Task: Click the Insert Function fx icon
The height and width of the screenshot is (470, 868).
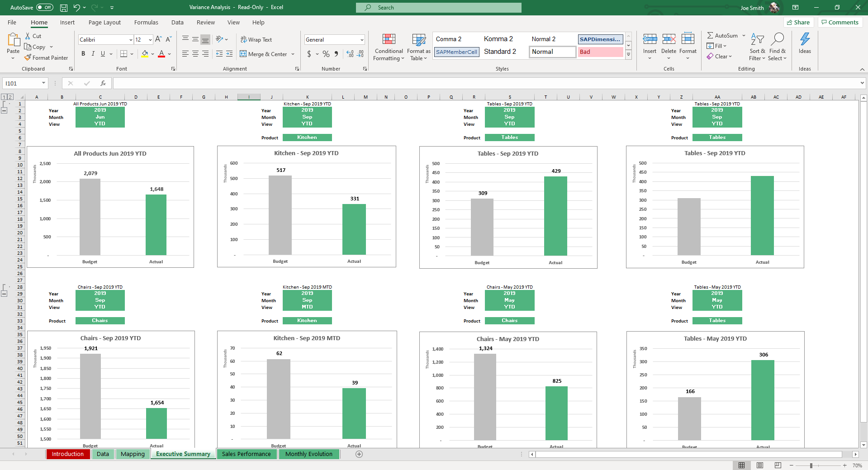Action: coord(103,83)
